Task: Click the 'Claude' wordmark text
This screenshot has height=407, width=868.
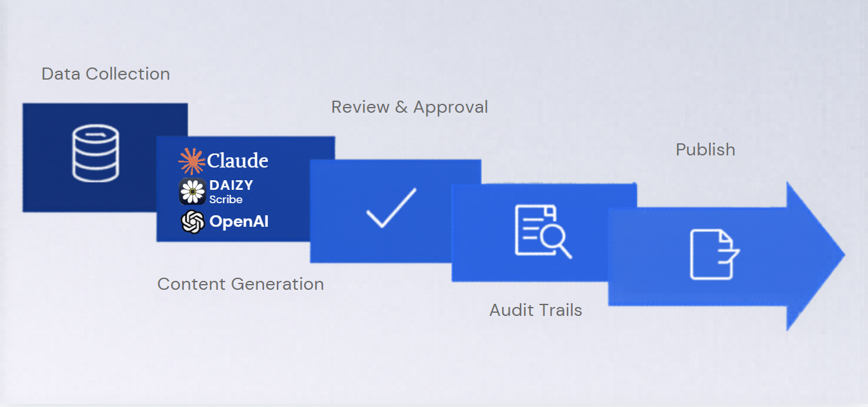Action: pos(238,161)
